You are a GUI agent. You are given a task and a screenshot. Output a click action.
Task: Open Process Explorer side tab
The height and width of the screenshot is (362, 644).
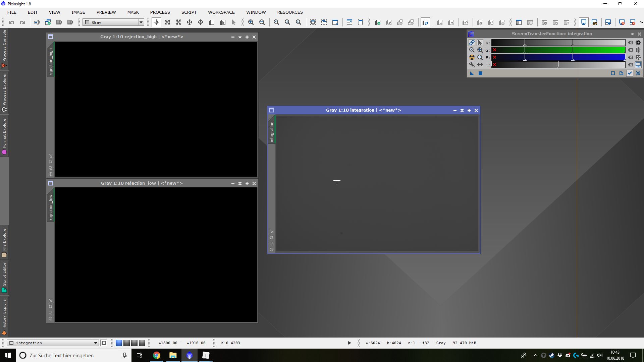[4, 93]
